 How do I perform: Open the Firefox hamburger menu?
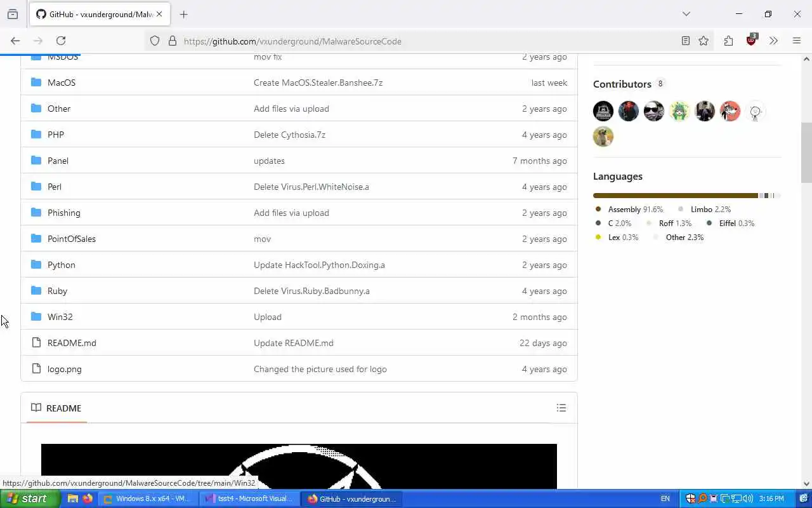797,41
